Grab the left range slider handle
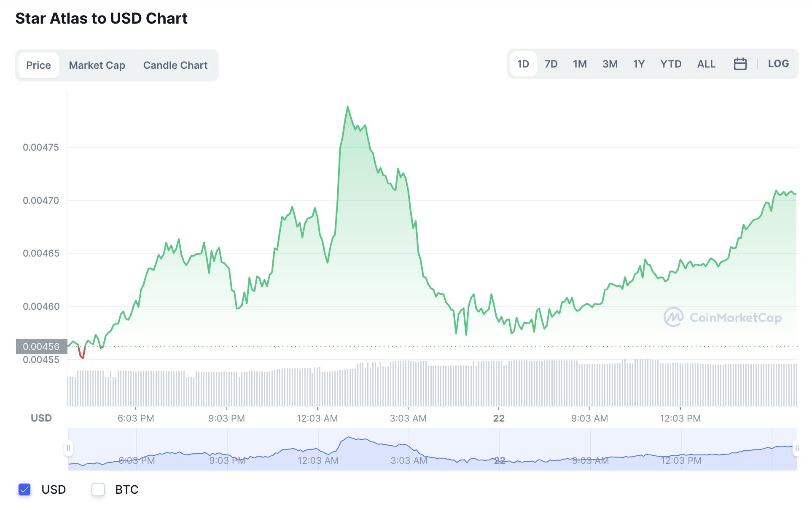The height and width of the screenshot is (514, 812). tap(68, 448)
